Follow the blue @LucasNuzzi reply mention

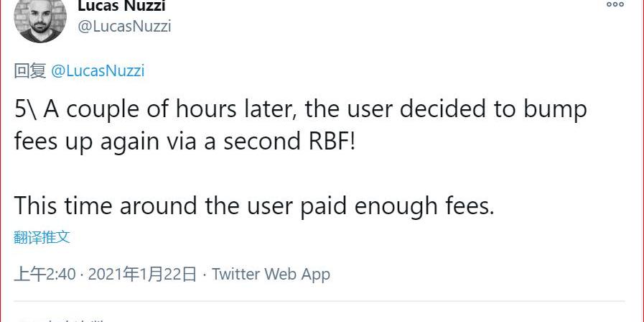click(98, 70)
